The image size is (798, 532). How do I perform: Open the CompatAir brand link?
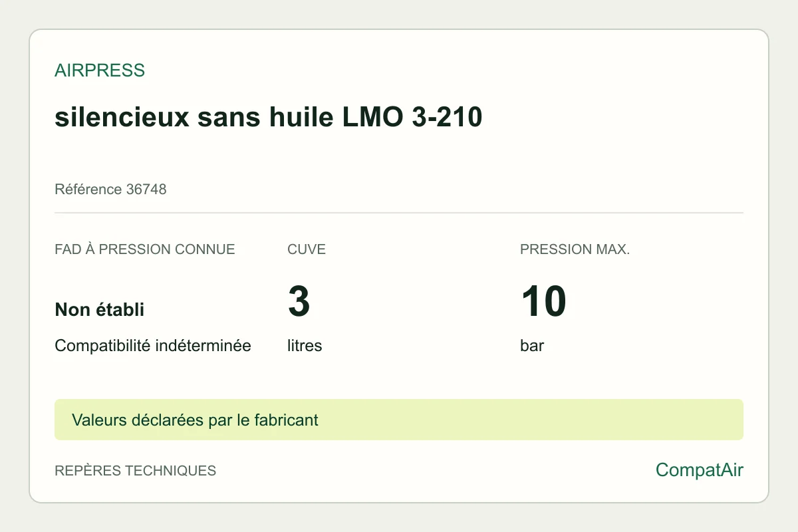700,470
